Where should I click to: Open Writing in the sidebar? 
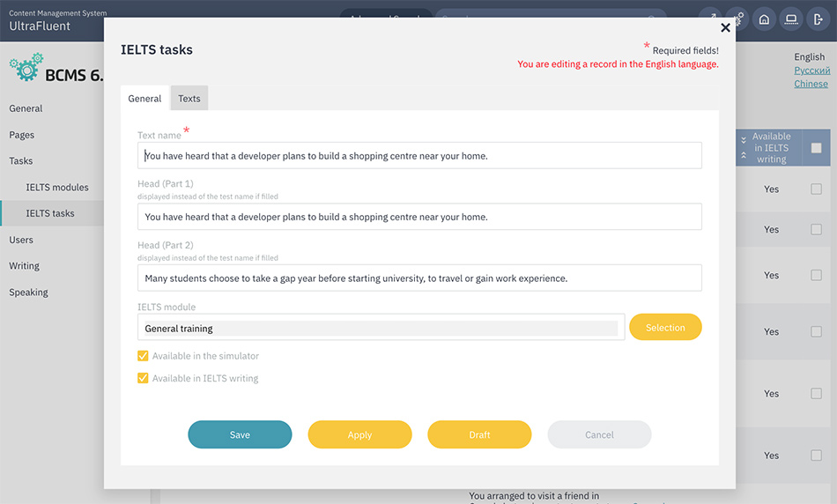[24, 266]
